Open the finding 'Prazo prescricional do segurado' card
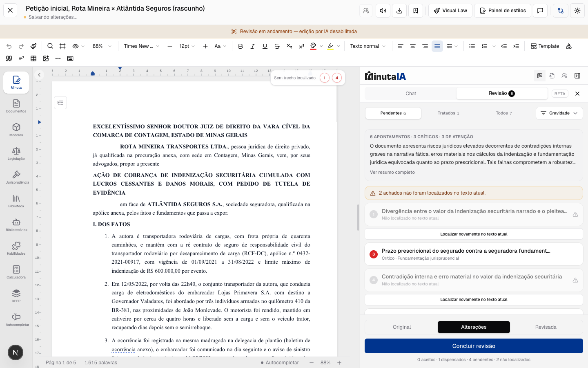Screen dimensions: 588x368 point(474,254)
